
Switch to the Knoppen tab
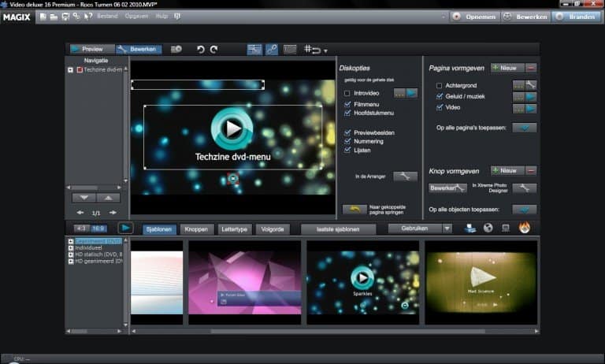click(196, 229)
